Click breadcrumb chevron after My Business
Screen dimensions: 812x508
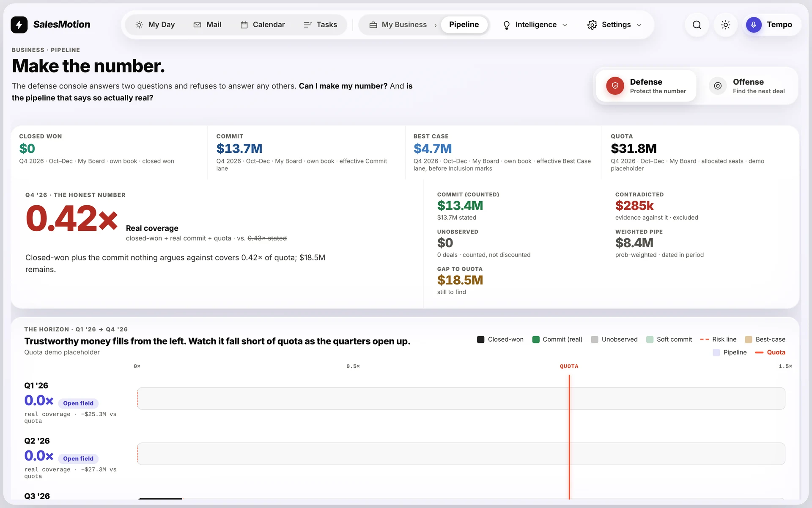point(435,25)
